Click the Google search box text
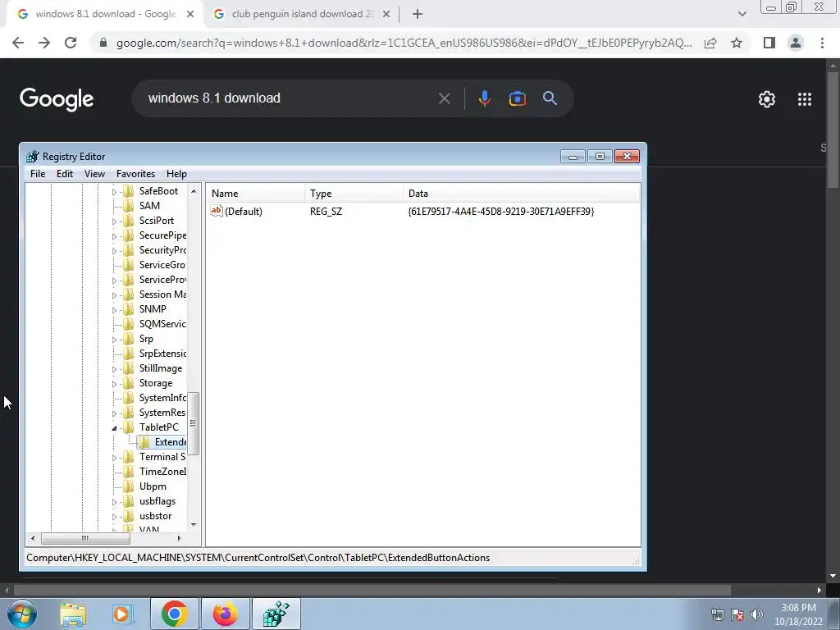Screen dimensions: 840x630 click(214, 98)
